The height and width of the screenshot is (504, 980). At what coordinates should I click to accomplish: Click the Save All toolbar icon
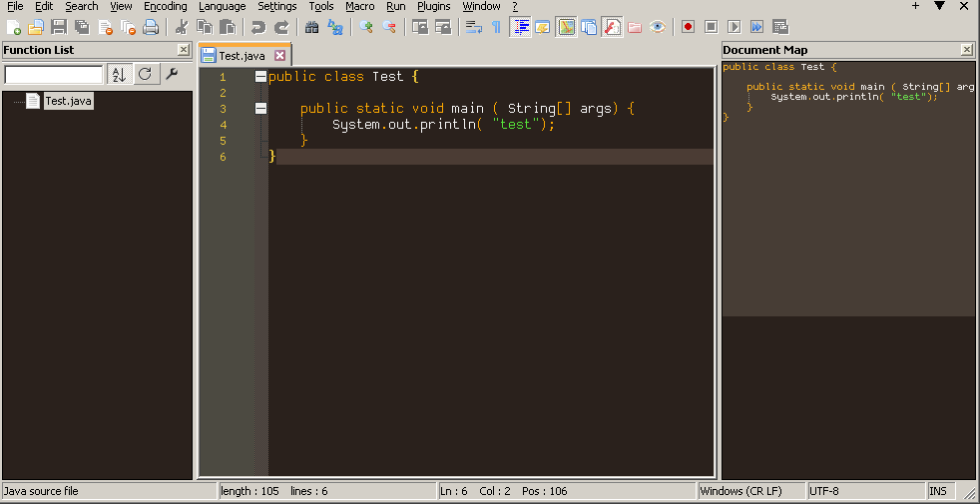click(82, 27)
